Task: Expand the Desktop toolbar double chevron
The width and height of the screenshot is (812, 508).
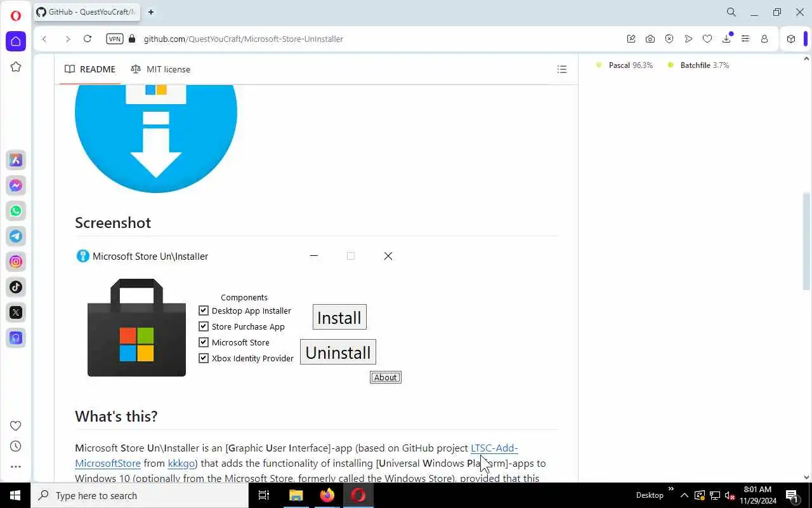Action: [671, 489]
